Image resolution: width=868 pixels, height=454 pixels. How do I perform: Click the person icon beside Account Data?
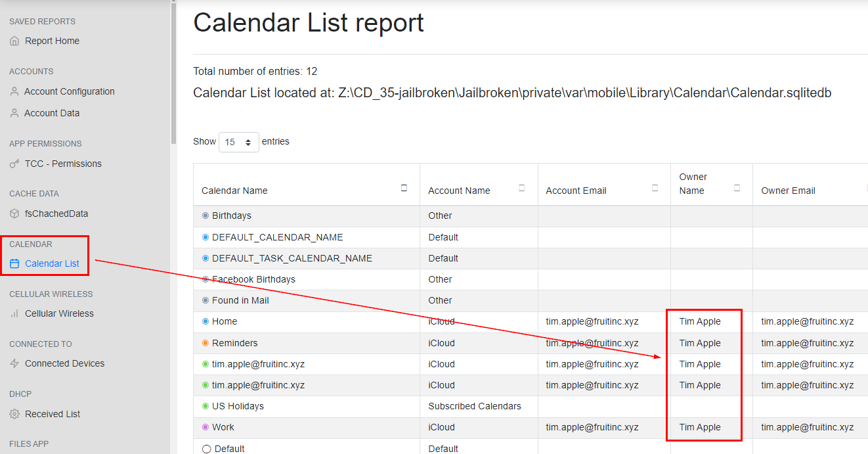(14, 114)
